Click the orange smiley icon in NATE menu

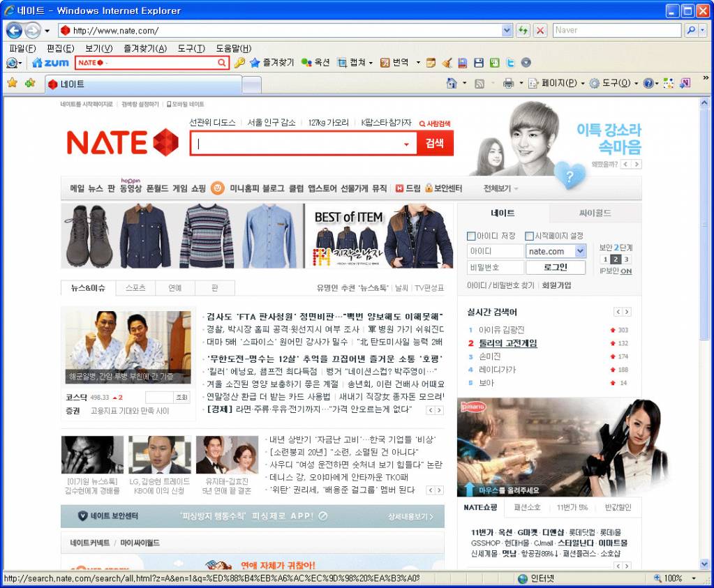[218, 188]
